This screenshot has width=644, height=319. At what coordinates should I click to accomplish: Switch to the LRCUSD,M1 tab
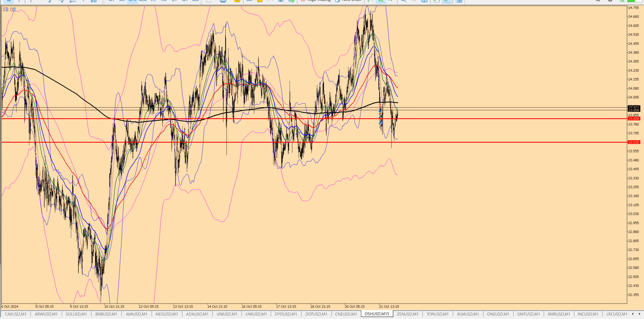pos(616,314)
